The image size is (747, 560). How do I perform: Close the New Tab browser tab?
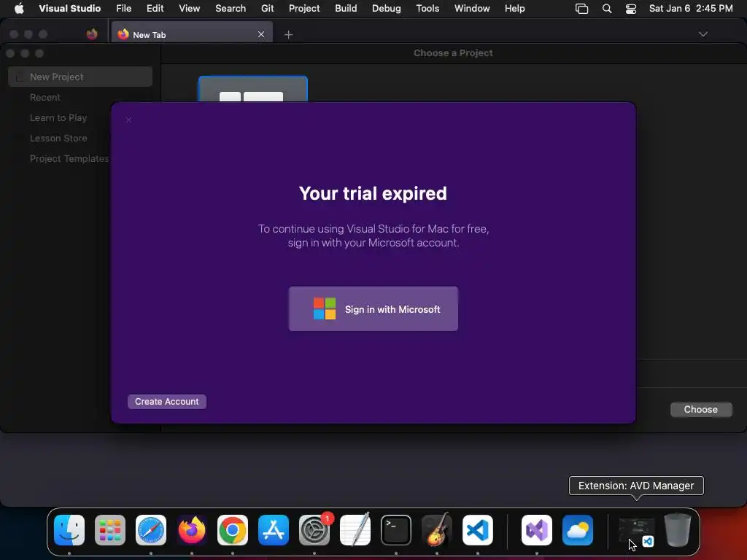coord(261,34)
